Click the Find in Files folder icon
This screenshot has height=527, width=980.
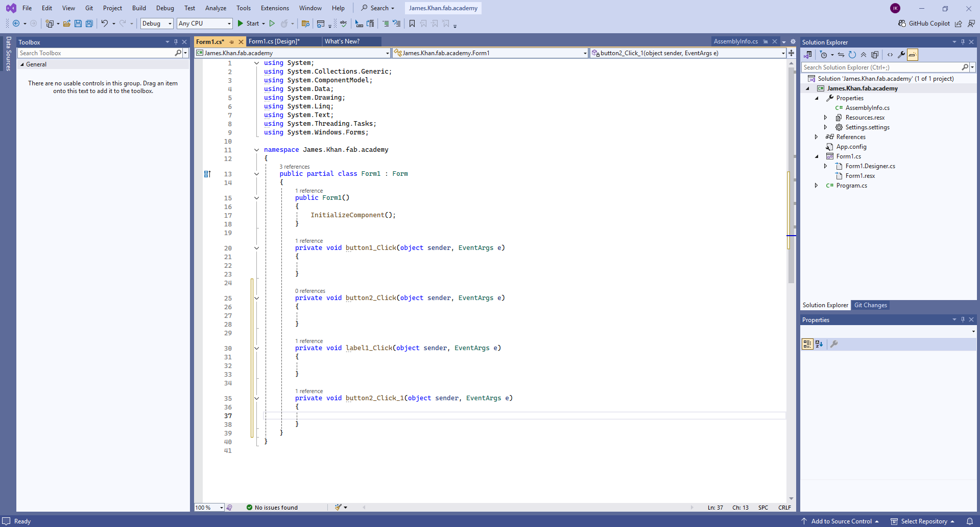click(306, 24)
